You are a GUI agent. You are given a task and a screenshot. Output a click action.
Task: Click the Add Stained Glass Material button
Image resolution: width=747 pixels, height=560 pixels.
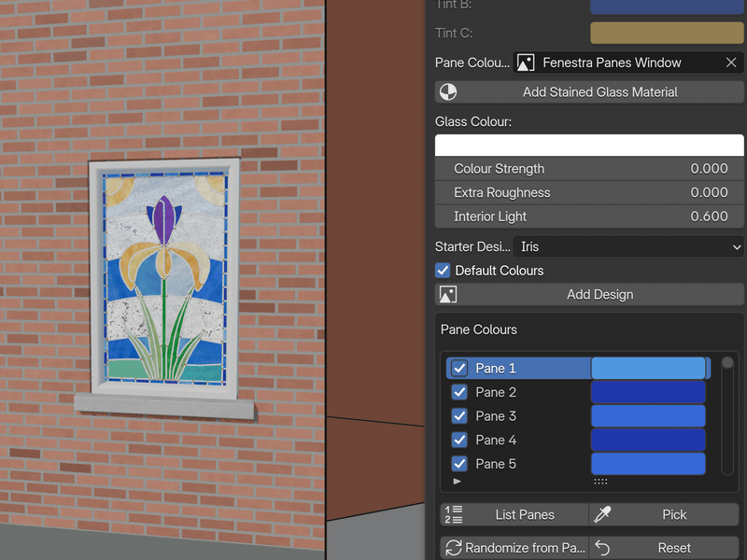click(589, 91)
